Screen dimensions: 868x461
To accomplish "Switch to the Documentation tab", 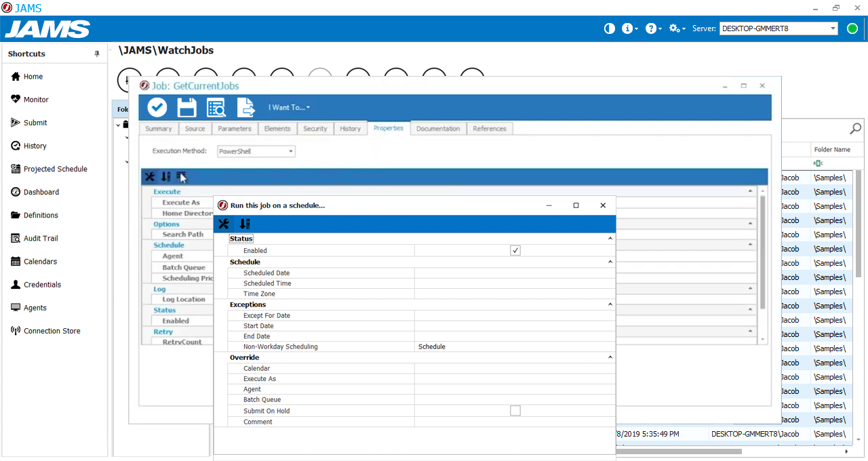I will [x=438, y=128].
